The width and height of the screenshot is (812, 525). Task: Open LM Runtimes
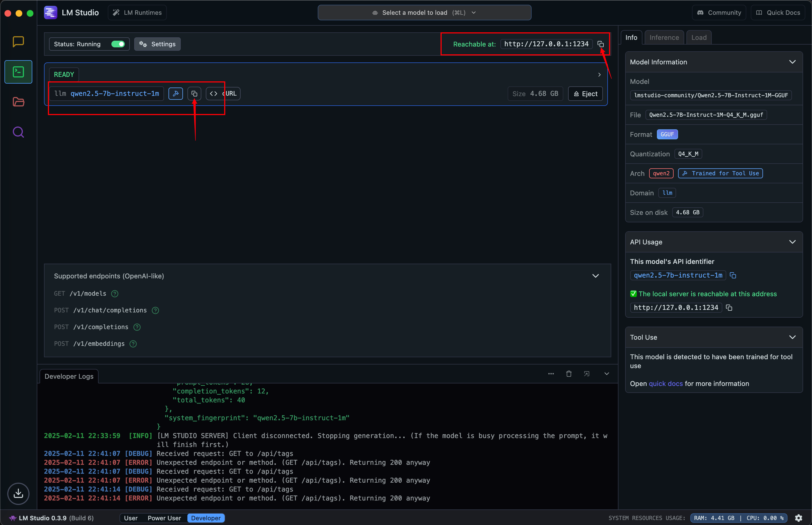point(137,13)
